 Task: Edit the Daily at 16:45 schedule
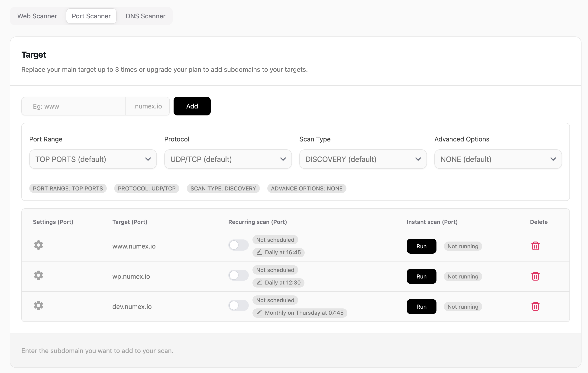pyautogui.click(x=279, y=252)
